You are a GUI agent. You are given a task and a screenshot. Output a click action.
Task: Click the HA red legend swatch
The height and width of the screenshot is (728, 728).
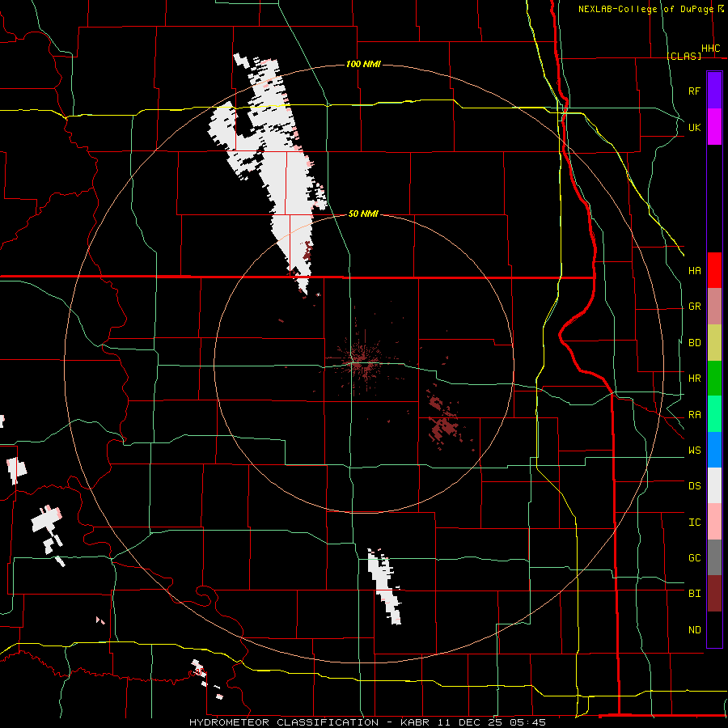714,270
